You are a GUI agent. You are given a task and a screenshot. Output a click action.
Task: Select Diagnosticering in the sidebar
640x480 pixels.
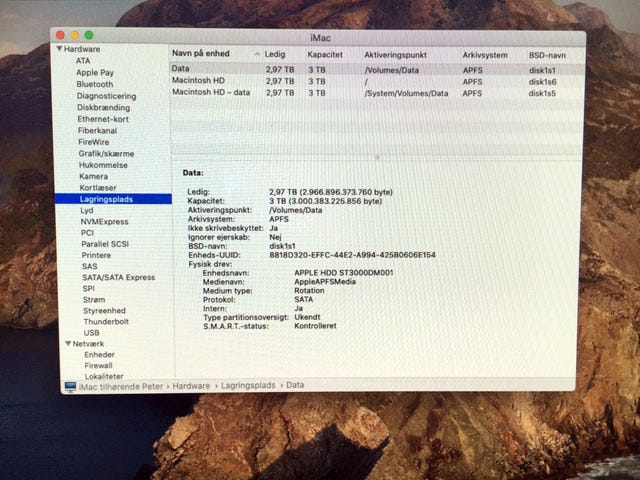click(107, 96)
